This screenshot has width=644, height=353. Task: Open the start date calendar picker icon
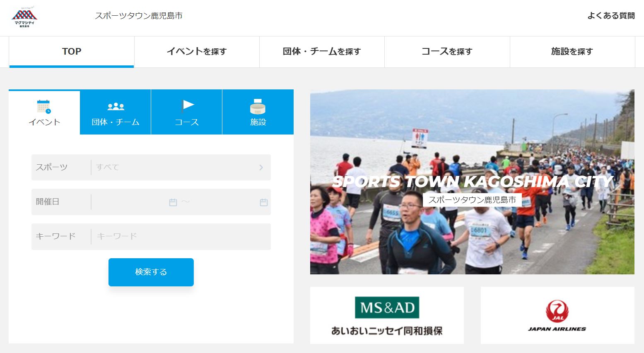(173, 202)
